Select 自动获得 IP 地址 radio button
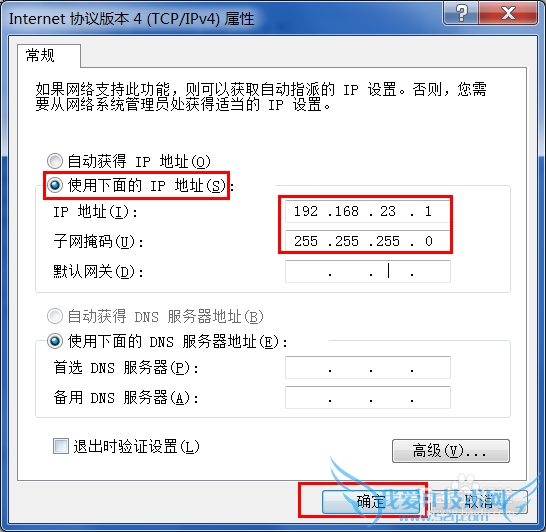This screenshot has height=532, width=546. pos(55,161)
